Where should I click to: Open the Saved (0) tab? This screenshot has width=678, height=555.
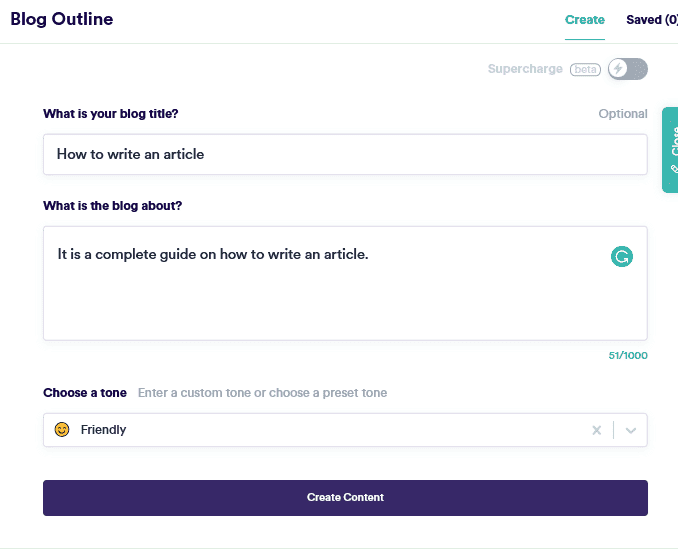point(652,20)
